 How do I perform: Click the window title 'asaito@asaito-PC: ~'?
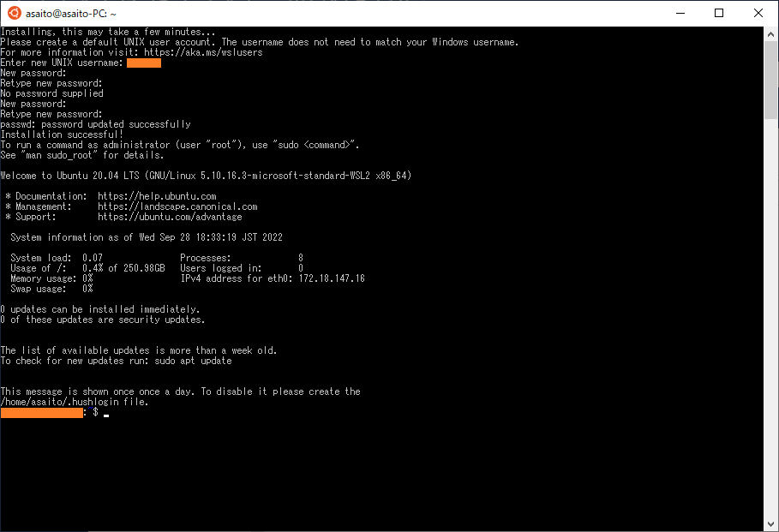tap(71, 14)
